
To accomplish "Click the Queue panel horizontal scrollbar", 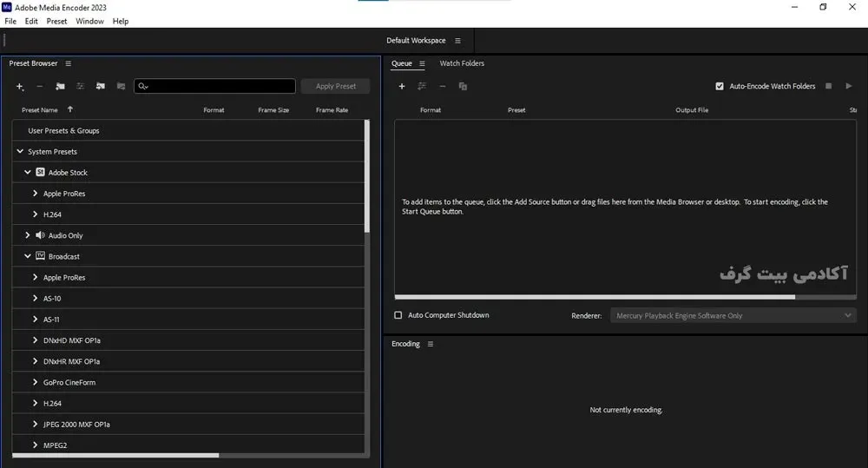I will coord(595,297).
